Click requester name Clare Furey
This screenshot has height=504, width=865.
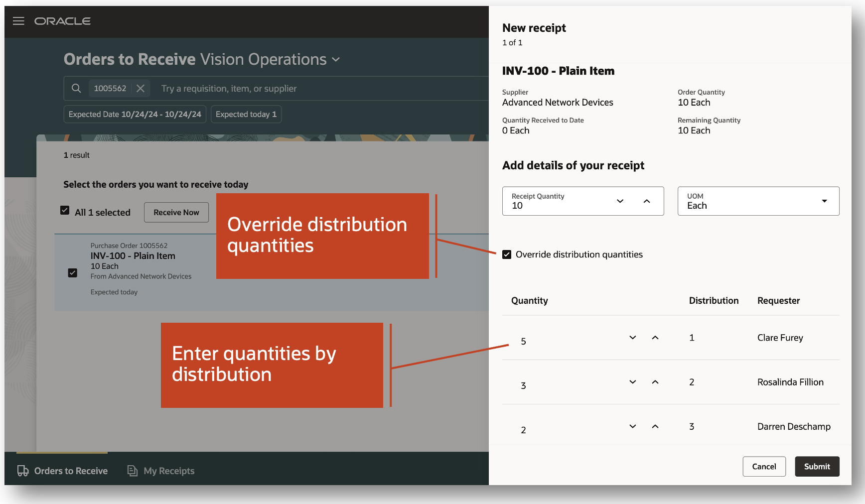pos(780,338)
